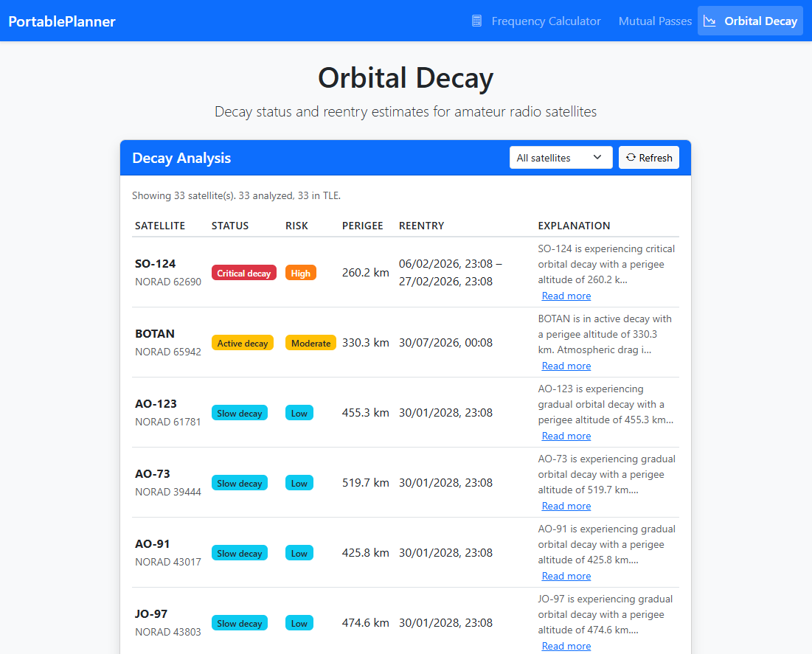Click NORAD 65942 identifier text
This screenshot has height=654, width=812.
tap(168, 352)
